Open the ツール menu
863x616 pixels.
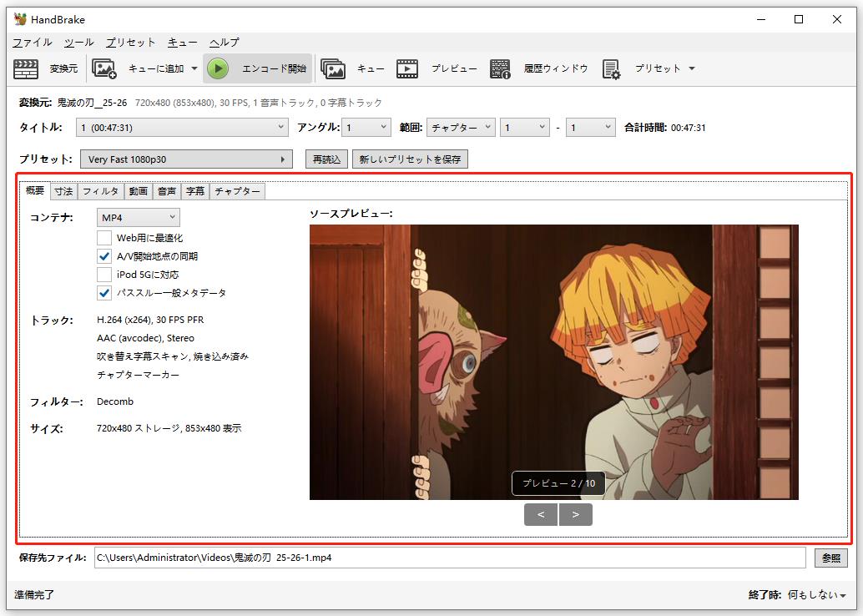pos(78,43)
